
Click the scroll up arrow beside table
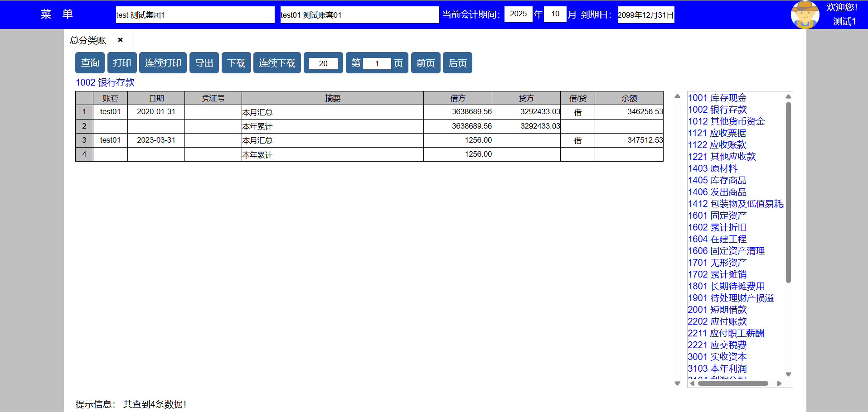click(677, 96)
